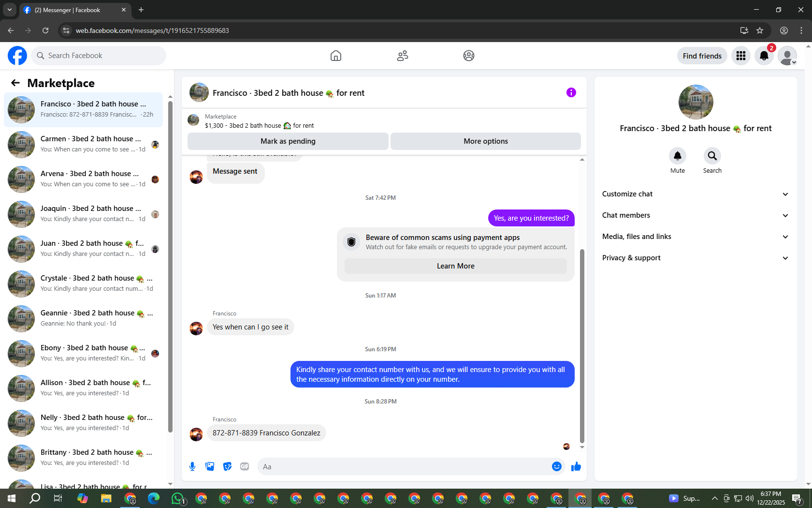This screenshot has height=508, width=812.
Task: Click the Marketplace back arrow
Action: (x=15, y=83)
